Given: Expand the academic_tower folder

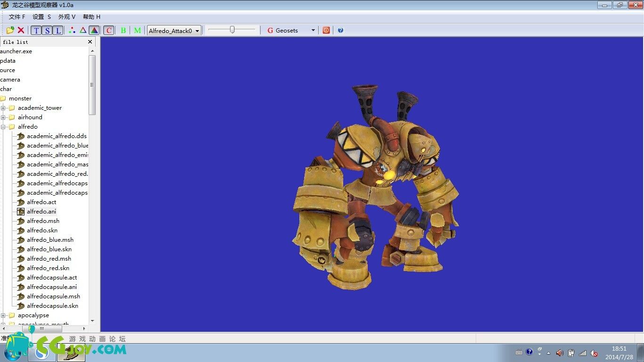Looking at the screenshot, I should (3, 108).
